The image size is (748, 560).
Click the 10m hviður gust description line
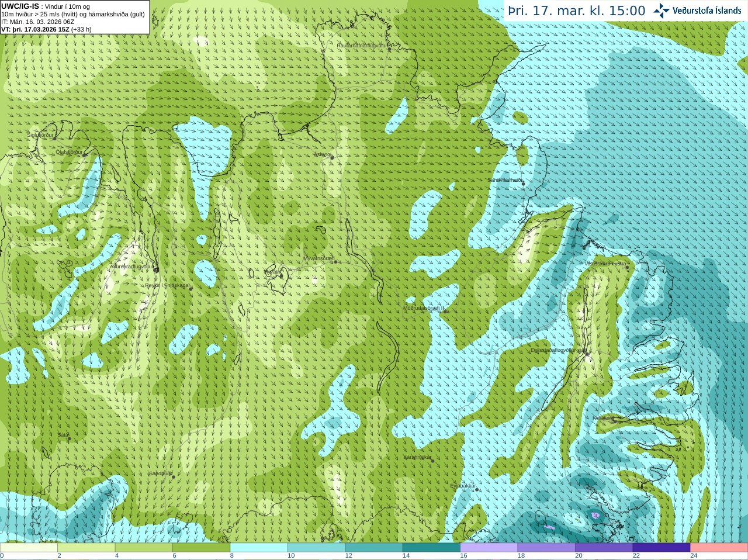[73, 14]
